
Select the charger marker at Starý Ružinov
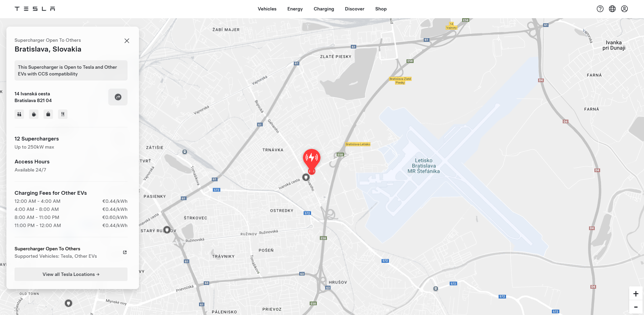pos(167,230)
